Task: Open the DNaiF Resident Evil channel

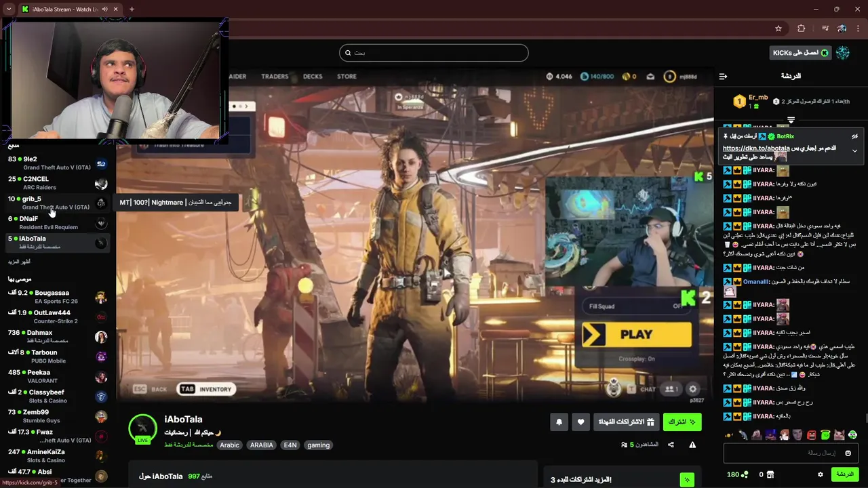Action: (58, 222)
